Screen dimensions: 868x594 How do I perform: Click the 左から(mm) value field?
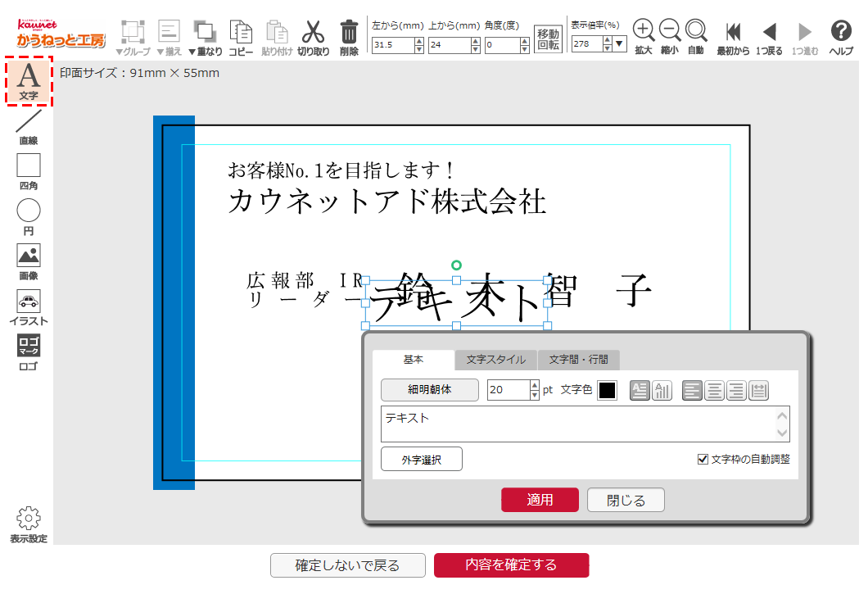[393, 45]
